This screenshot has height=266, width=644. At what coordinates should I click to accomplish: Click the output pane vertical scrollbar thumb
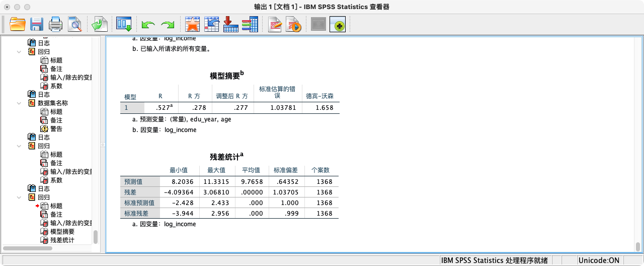click(638, 246)
